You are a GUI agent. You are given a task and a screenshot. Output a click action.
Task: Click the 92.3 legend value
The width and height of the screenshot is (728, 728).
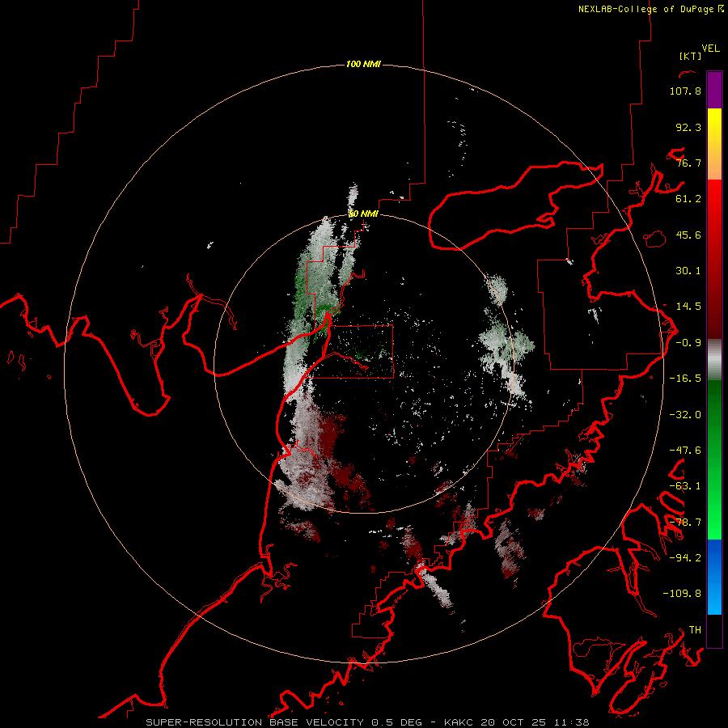tap(688, 127)
